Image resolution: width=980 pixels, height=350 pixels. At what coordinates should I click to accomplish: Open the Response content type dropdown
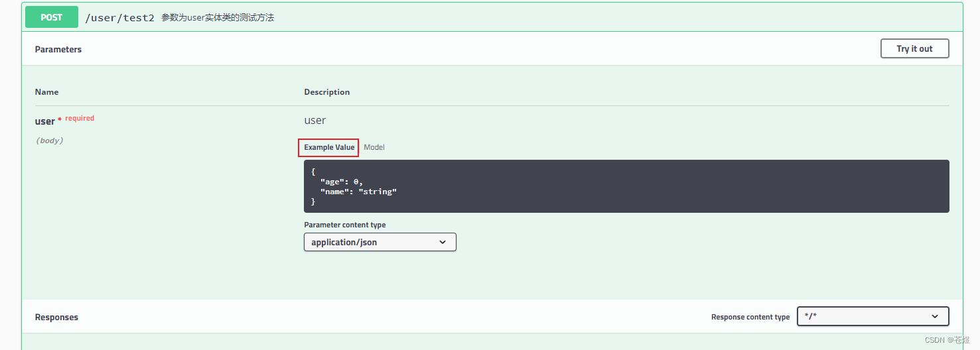coord(873,316)
